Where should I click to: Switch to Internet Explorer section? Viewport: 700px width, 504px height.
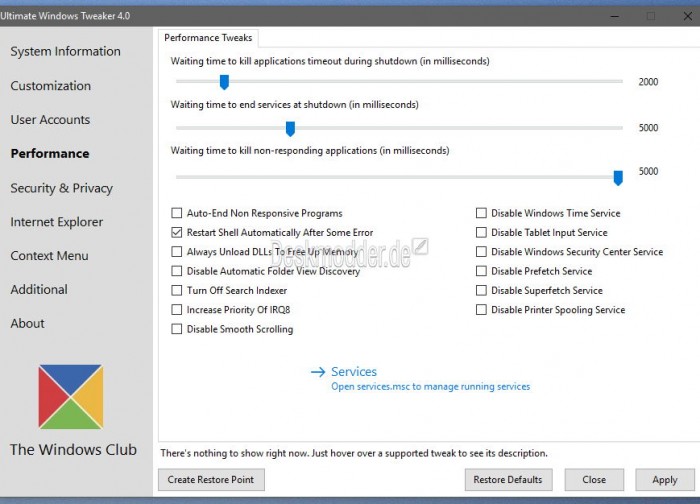[57, 222]
